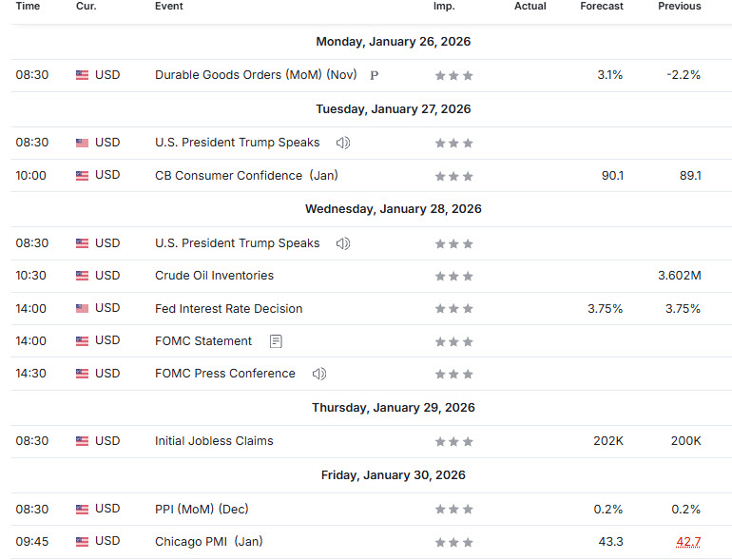
Task: Click the Imp. column header
Action: (444, 7)
